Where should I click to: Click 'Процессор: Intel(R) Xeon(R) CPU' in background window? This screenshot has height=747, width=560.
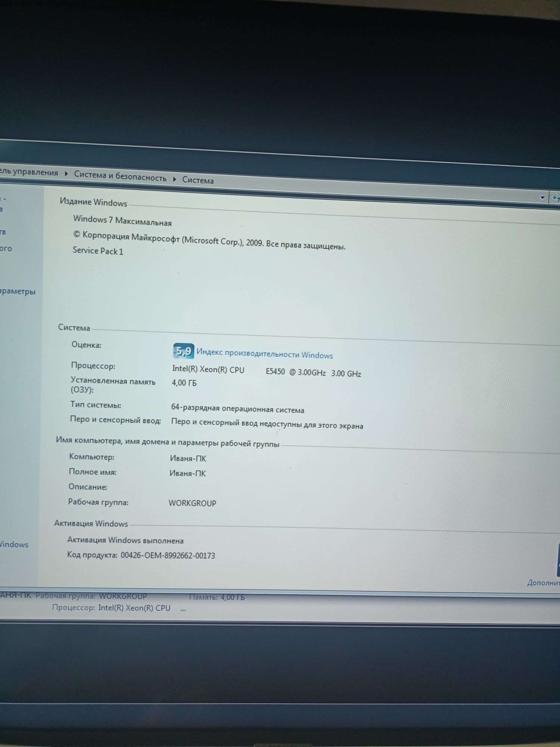(111, 608)
